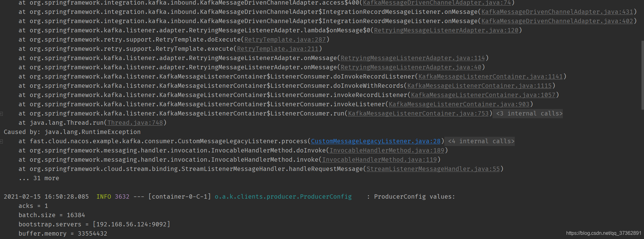Image resolution: width=644 pixels, height=239 pixels.
Task: Expand the folded <4 internal calls> block
Action: [x=480, y=141]
